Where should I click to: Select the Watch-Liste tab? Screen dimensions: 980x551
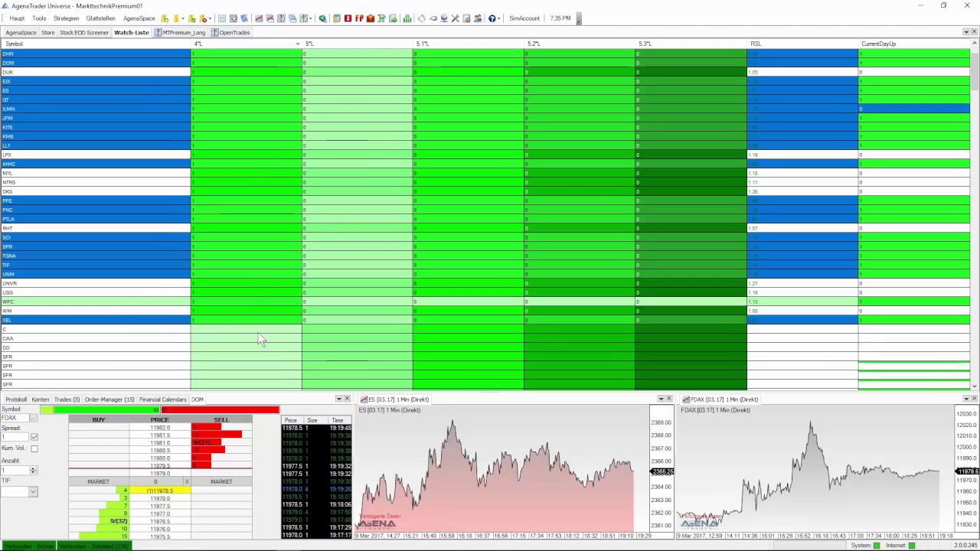[131, 33]
